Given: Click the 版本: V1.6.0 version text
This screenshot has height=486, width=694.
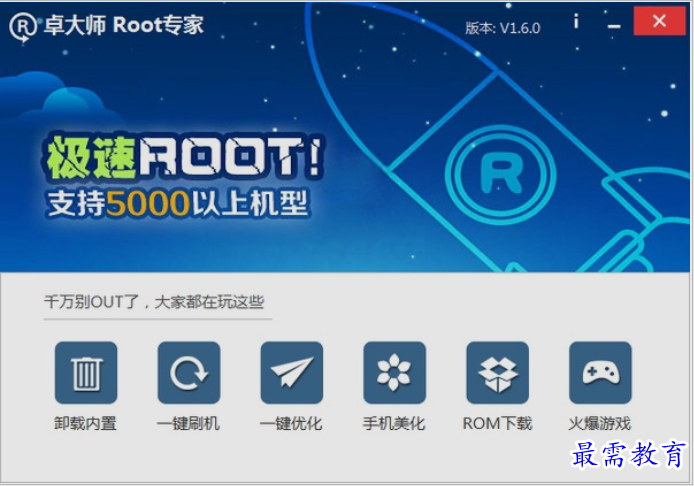Looking at the screenshot, I should pos(503,28).
